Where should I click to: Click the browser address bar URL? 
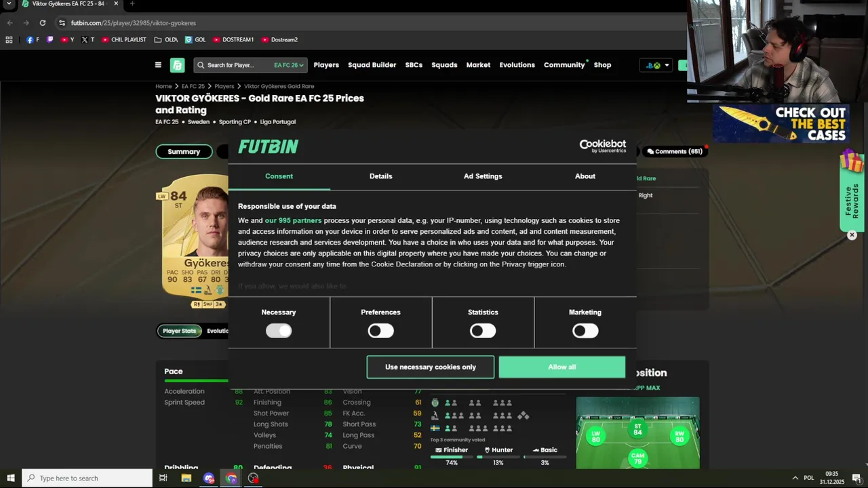(134, 22)
